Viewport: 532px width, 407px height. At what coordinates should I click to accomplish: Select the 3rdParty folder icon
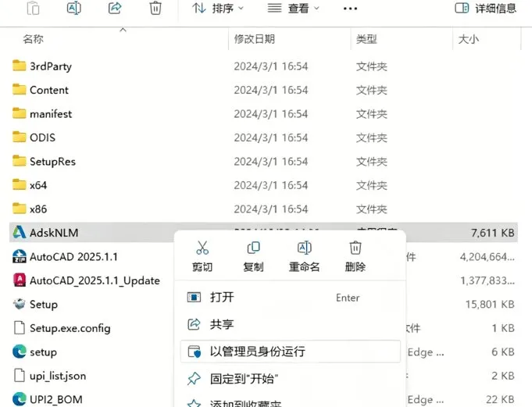(x=19, y=66)
